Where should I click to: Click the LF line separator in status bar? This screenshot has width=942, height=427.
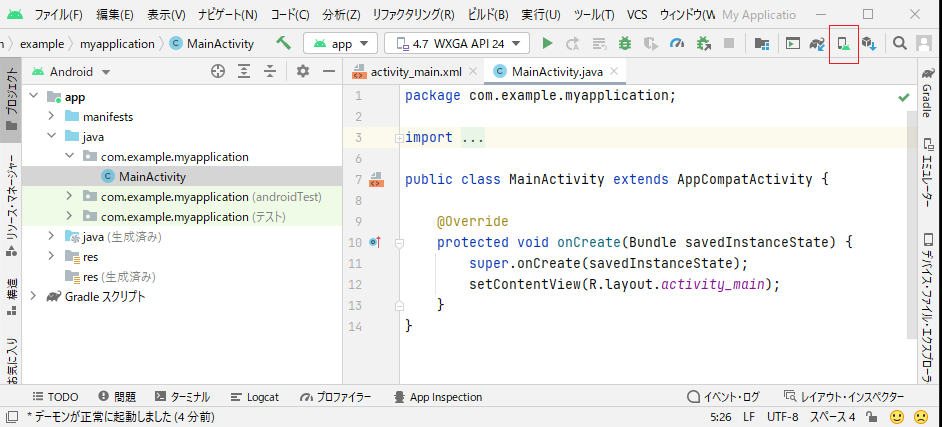tap(749, 416)
